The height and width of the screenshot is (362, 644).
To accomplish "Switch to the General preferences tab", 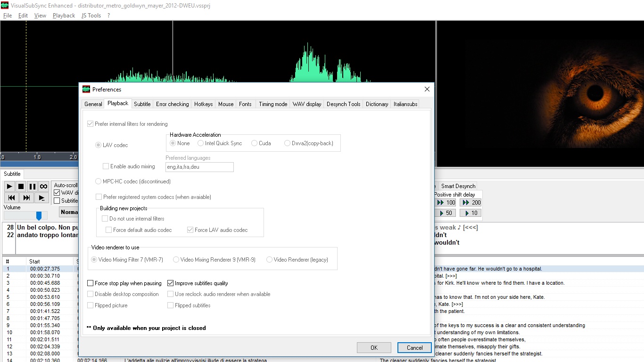I will point(93,104).
